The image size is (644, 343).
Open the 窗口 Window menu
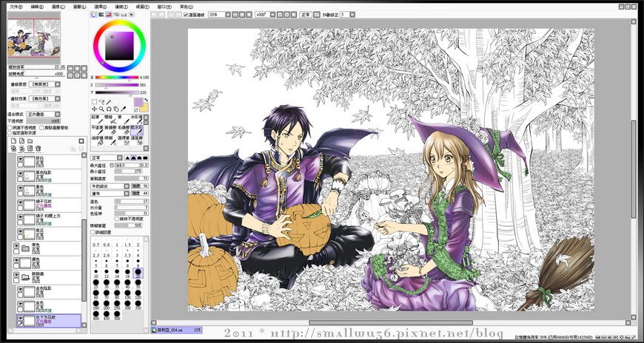[164, 7]
